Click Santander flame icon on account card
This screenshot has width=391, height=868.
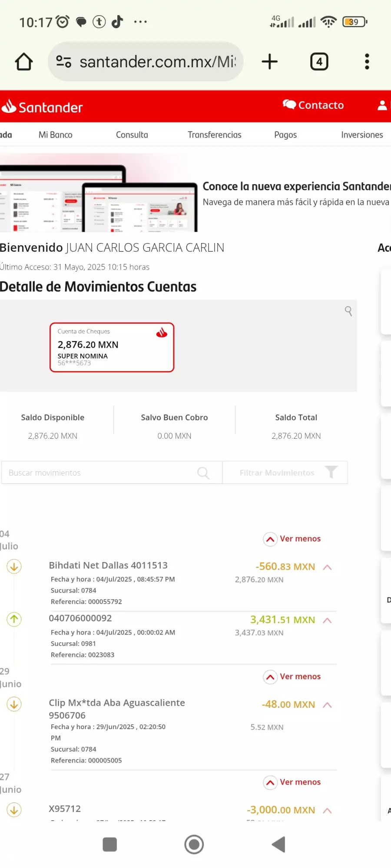[x=162, y=332]
